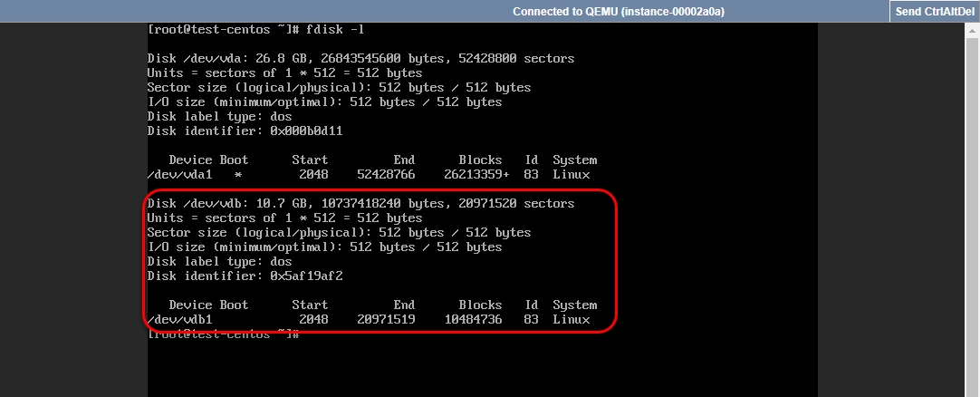The image size is (980, 397).
Task: Click the Disk /dev/vdb 10.7 GB line
Action: [360, 203]
